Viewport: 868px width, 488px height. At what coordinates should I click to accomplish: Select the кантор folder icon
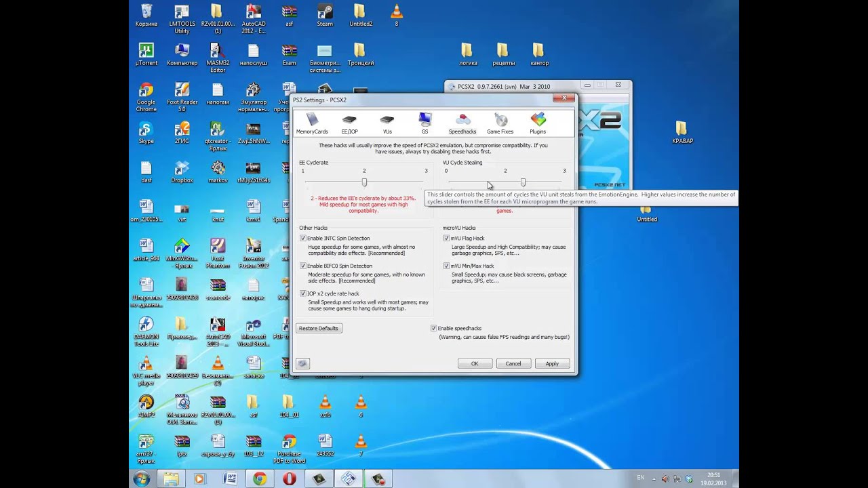coord(540,55)
